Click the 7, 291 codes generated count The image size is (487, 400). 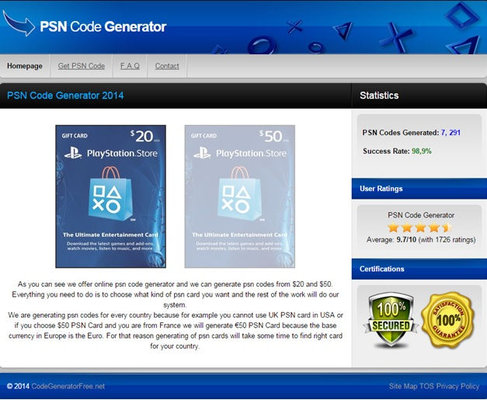tap(451, 133)
